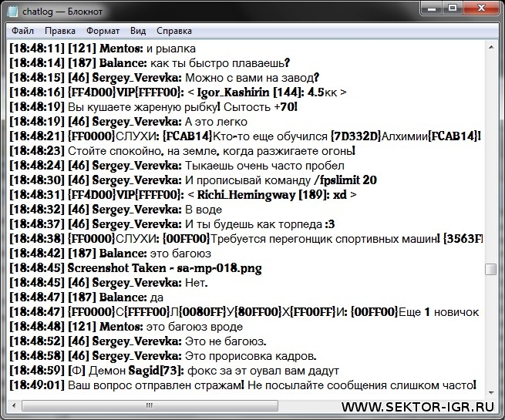Click text 'В воде'

[x=204, y=210]
